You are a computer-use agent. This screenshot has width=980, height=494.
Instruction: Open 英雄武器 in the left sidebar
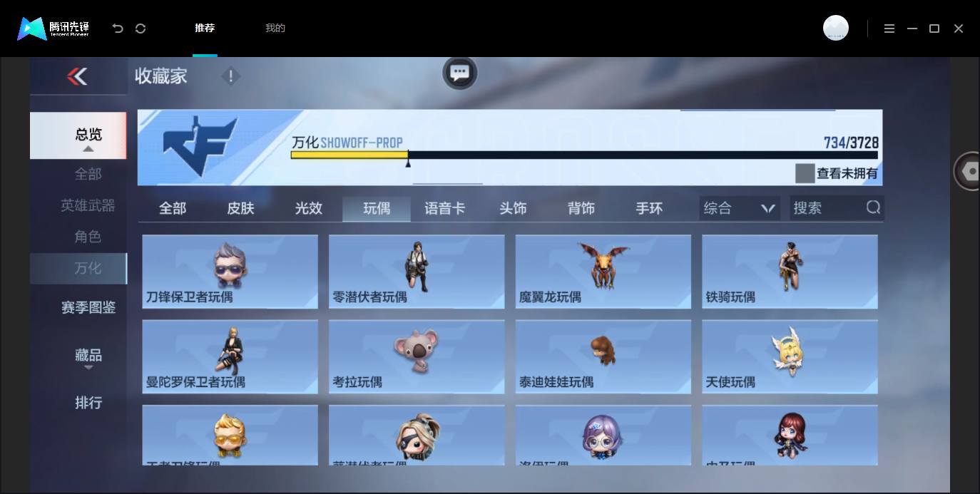click(x=88, y=205)
